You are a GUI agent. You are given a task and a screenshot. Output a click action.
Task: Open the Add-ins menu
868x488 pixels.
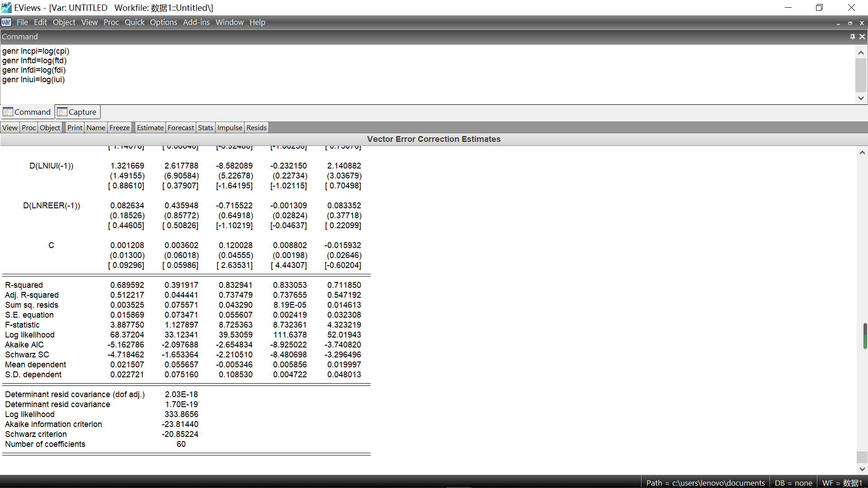point(196,22)
